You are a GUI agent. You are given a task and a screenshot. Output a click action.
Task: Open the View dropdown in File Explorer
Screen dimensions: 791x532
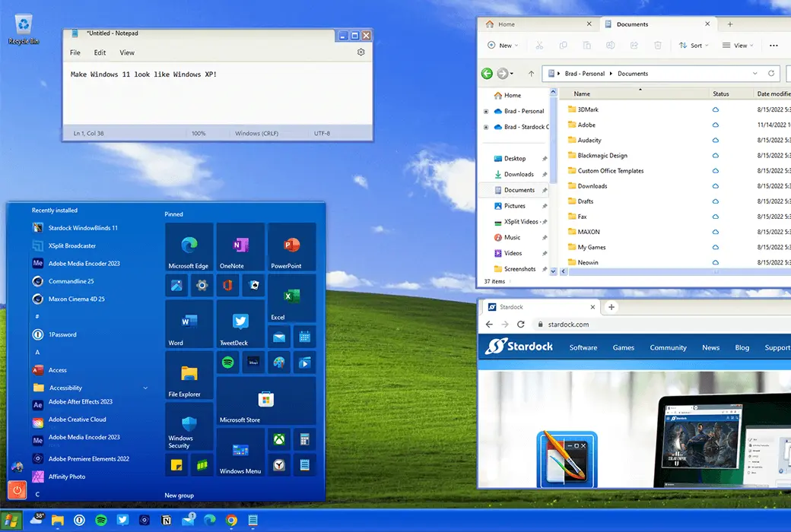pyautogui.click(x=738, y=46)
